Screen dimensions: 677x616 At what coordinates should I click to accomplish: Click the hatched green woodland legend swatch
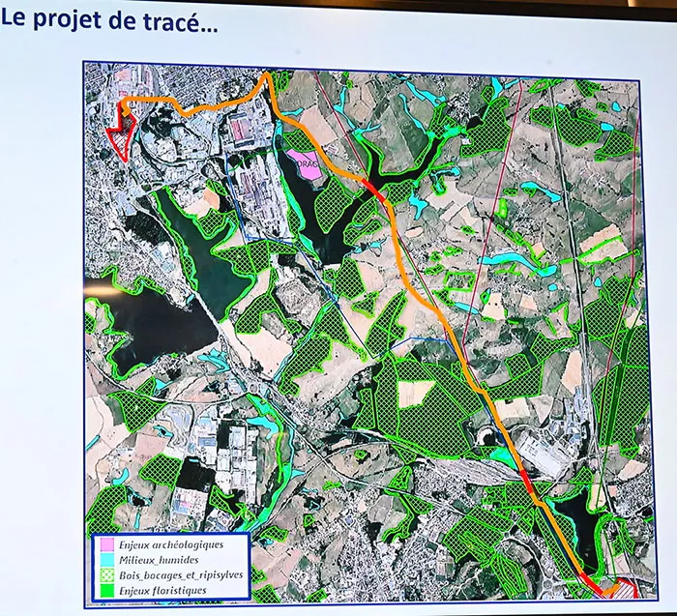[x=107, y=575]
